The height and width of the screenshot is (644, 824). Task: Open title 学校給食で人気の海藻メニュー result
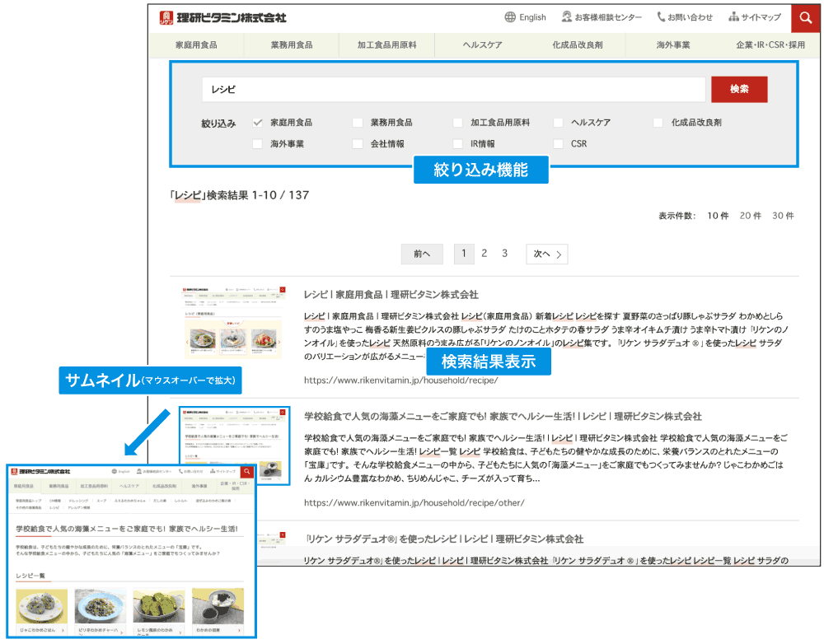(x=503, y=417)
